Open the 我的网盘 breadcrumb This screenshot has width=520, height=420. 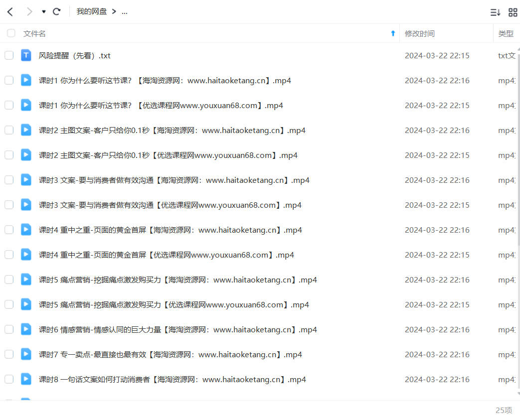(x=92, y=11)
